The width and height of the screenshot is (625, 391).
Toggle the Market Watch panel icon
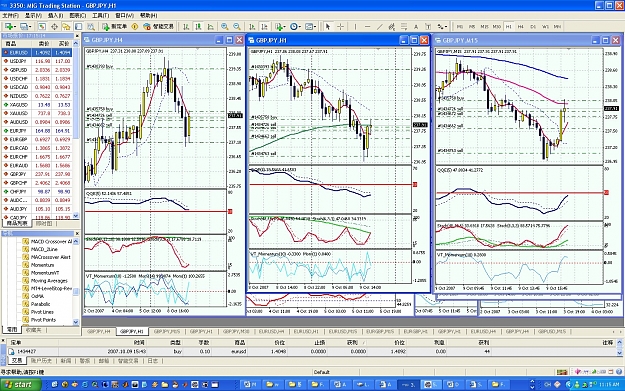(x=42, y=27)
